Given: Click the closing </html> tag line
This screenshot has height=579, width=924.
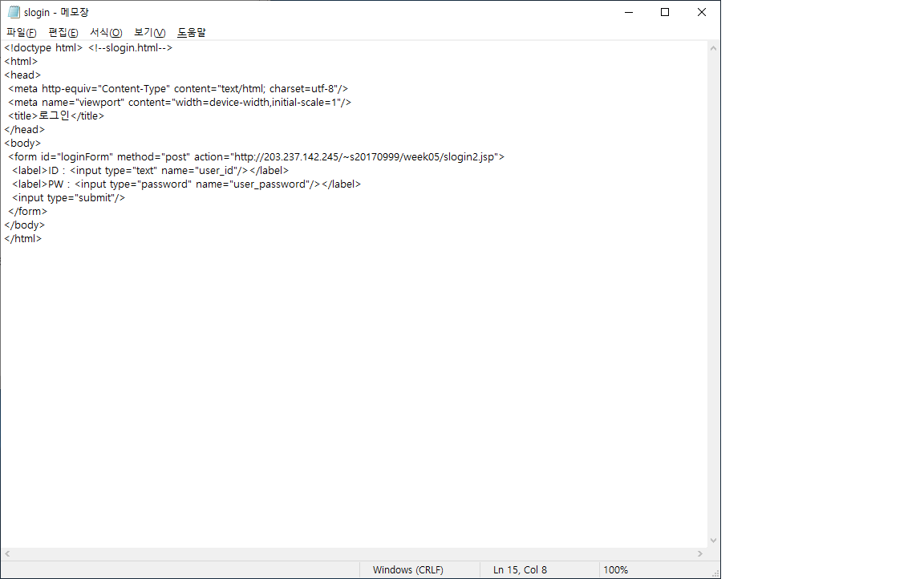Looking at the screenshot, I should coord(23,239).
